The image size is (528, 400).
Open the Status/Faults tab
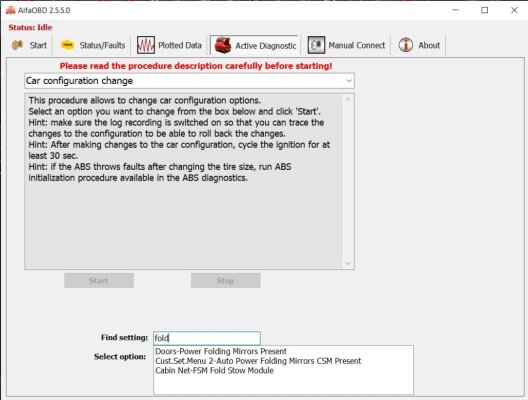[x=92, y=45]
